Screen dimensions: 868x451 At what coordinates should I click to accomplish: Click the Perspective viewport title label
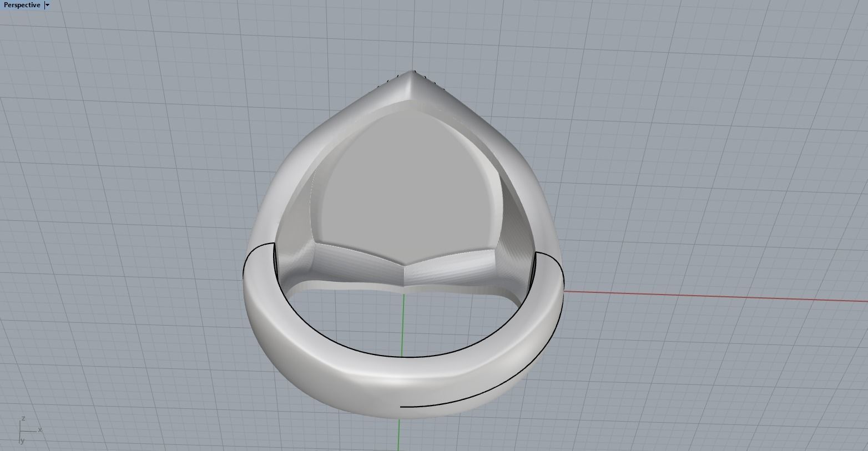22,5
